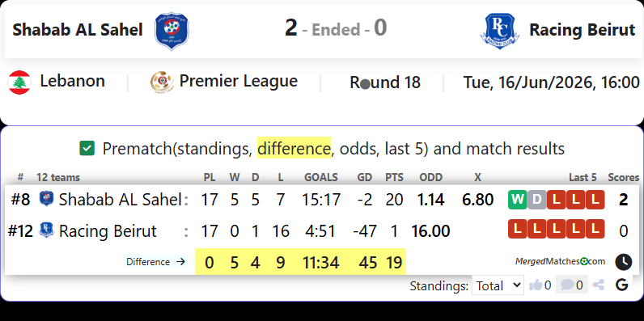Click Shabab AL Sahel green W form badge
This screenshot has height=321, width=644.
pos(517,200)
